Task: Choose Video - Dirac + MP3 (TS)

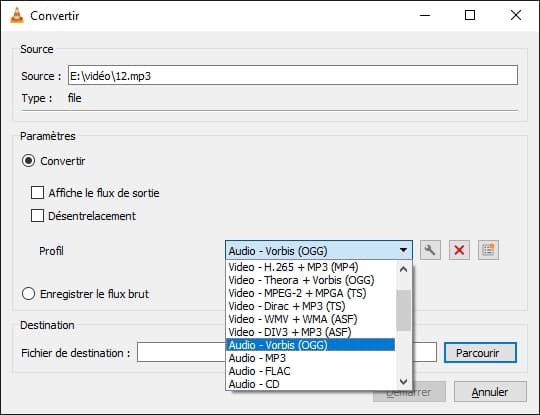Action: [310, 306]
